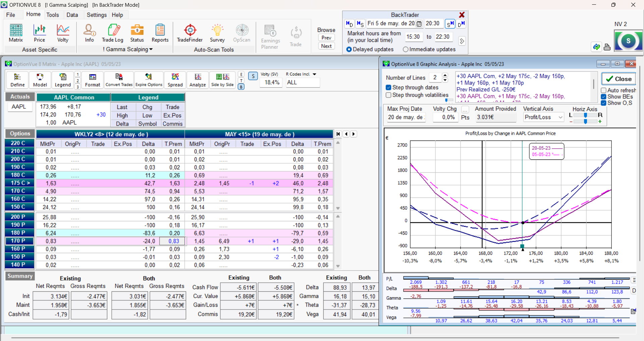Click the printer icon near NV 2
The width and height of the screenshot is (644, 341).
tap(607, 47)
